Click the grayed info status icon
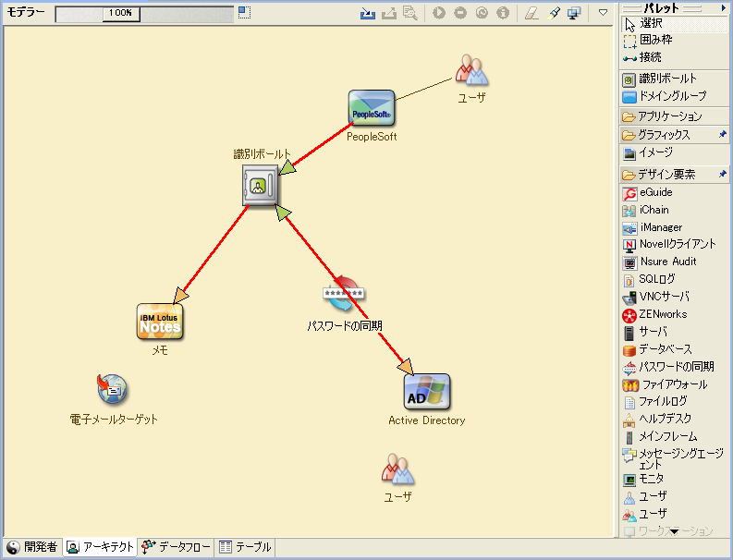 coord(503,13)
